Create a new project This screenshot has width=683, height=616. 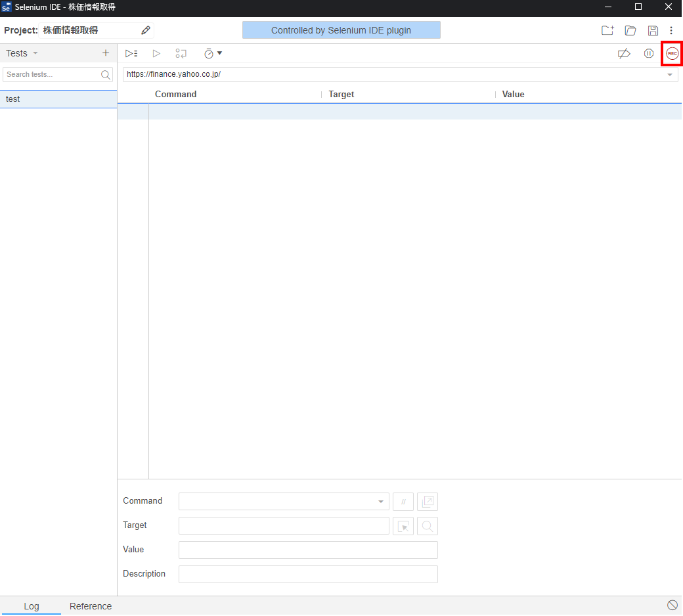(x=607, y=30)
